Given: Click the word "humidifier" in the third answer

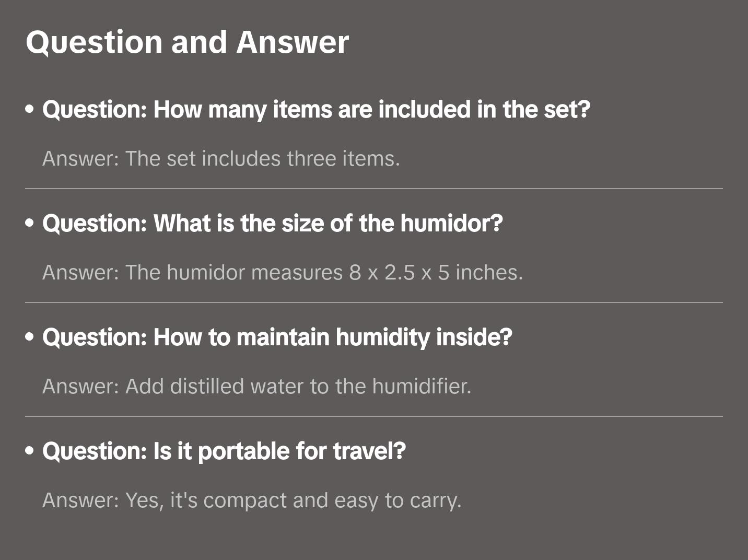Looking at the screenshot, I should click(x=421, y=386).
